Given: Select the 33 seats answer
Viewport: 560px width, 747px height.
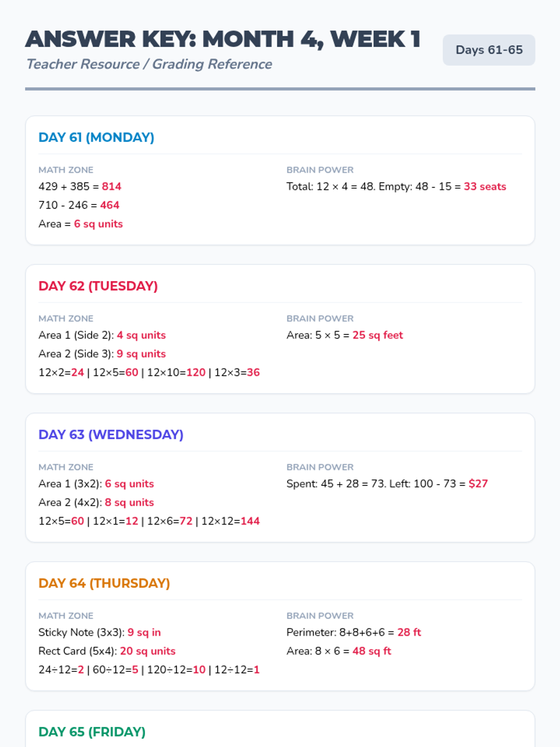Looking at the screenshot, I should (x=485, y=186).
